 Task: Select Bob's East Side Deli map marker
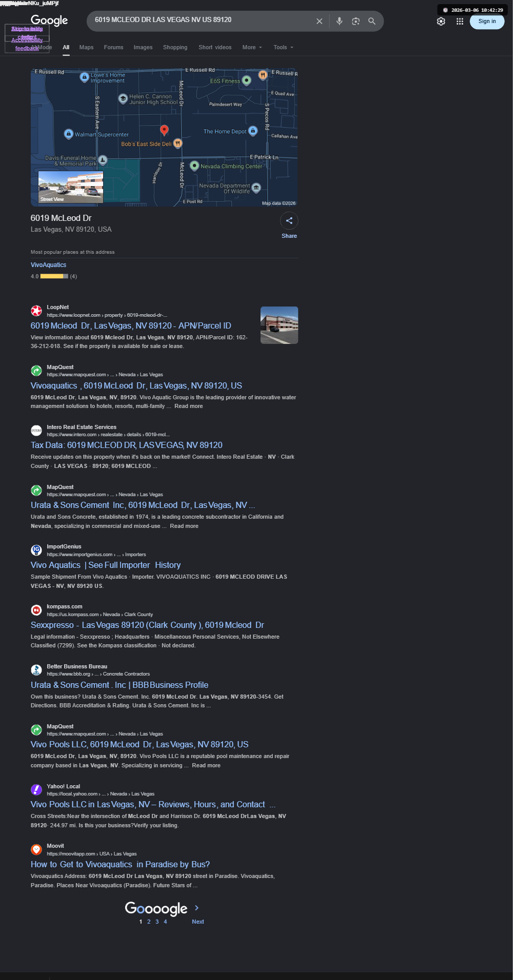tap(177, 144)
